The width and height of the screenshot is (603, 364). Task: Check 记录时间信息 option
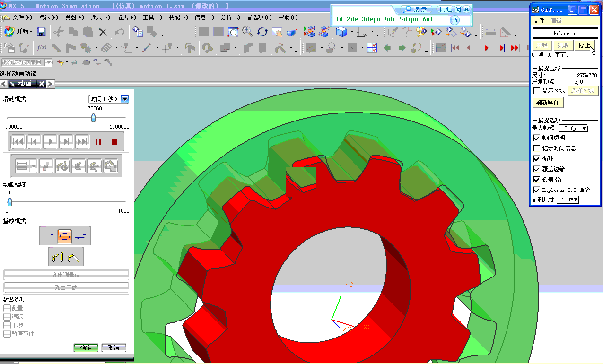click(536, 148)
